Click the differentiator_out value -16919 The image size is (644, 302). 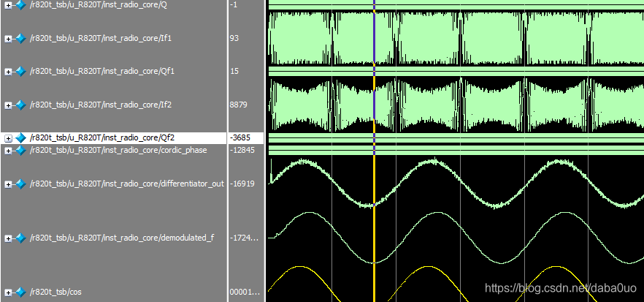pos(242,184)
